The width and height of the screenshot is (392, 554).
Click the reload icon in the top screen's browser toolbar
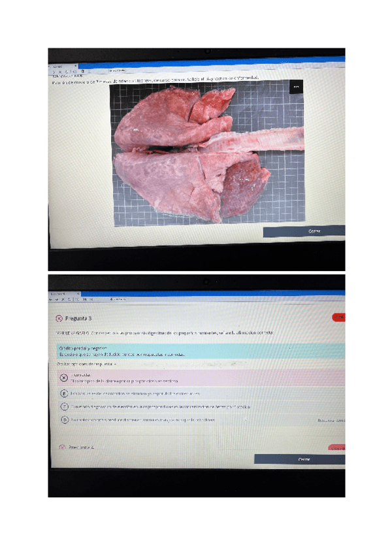click(67, 72)
